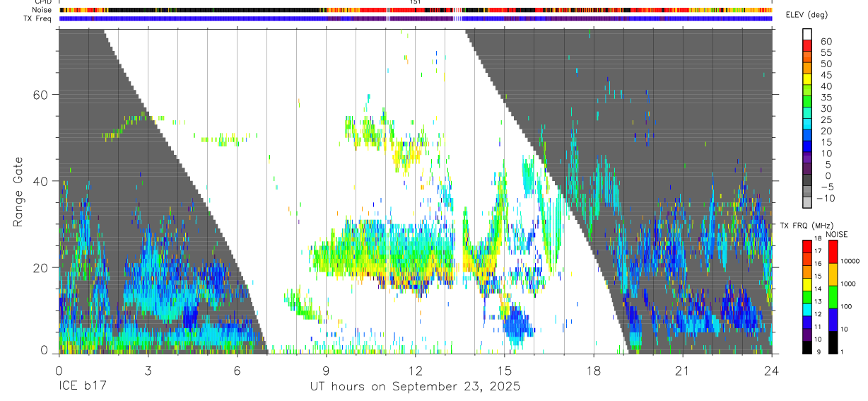This screenshot has width=868, height=401.
Task: Click the '25' value in the ELEV legend
Action: tap(826, 120)
